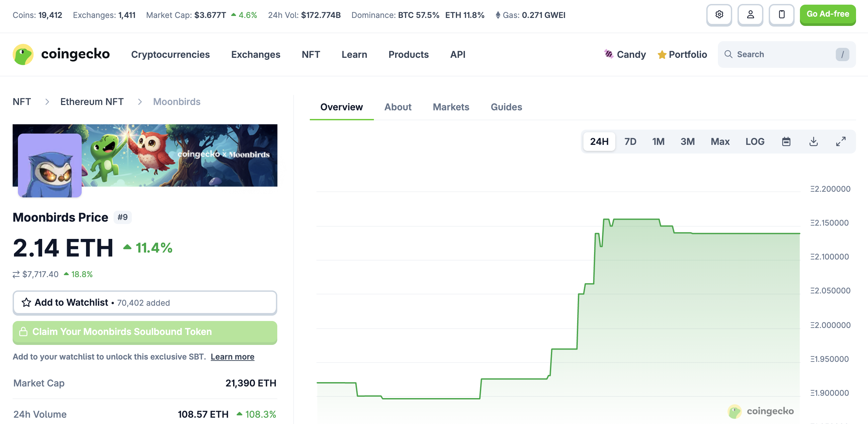Open the chart calendar date picker

point(786,141)
